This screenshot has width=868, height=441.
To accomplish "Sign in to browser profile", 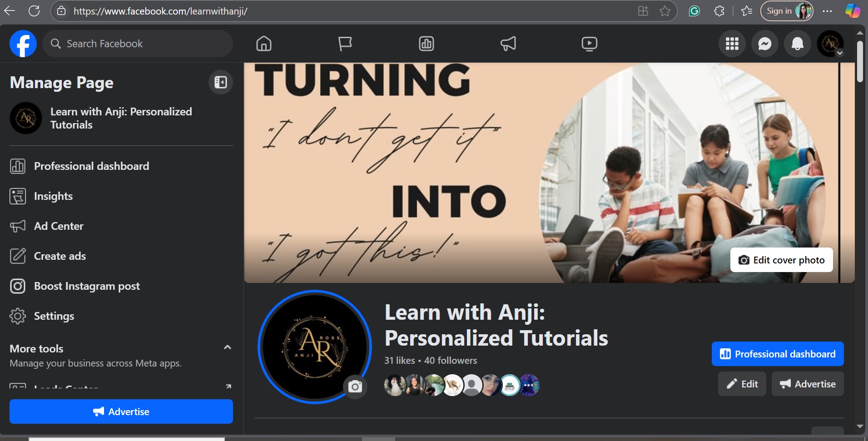I will (787, 11).
